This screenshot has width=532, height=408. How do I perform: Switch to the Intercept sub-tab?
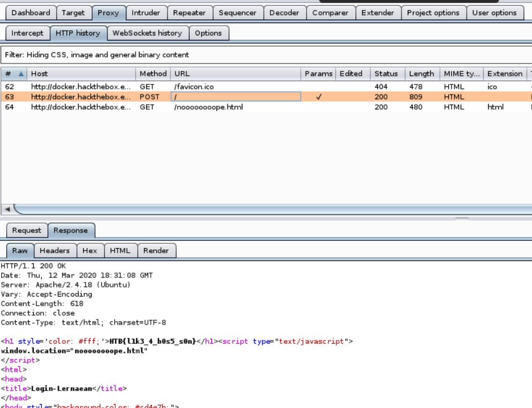pos(27,33)
